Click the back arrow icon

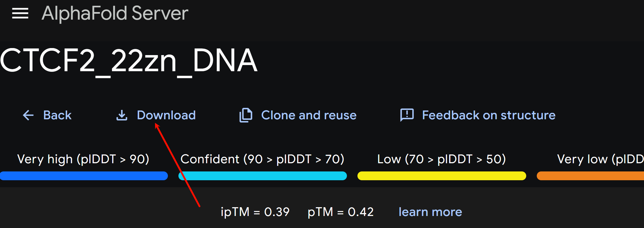coord(28,115)
